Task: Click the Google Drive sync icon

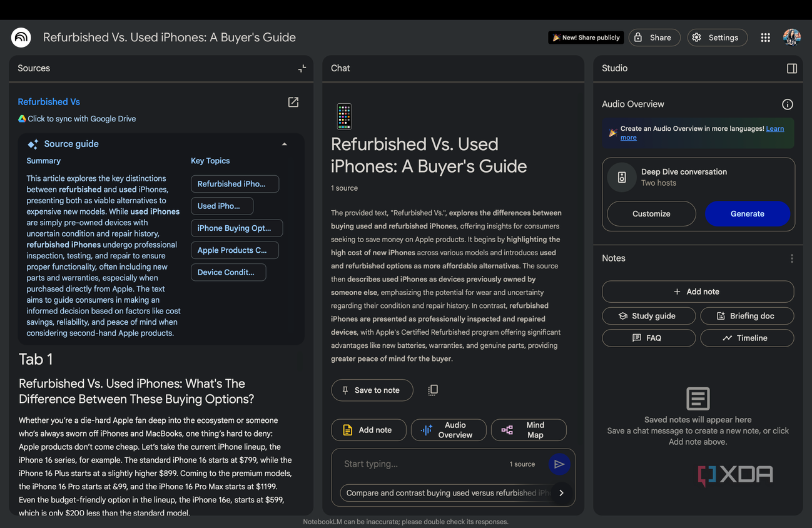Action: pyautogui.click(x=22, y=119)
